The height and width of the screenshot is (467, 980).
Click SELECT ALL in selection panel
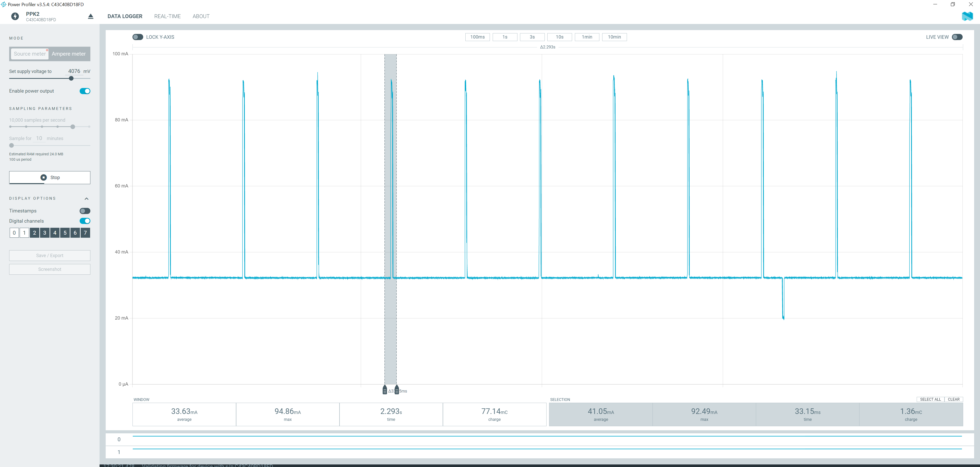point(930,399)
